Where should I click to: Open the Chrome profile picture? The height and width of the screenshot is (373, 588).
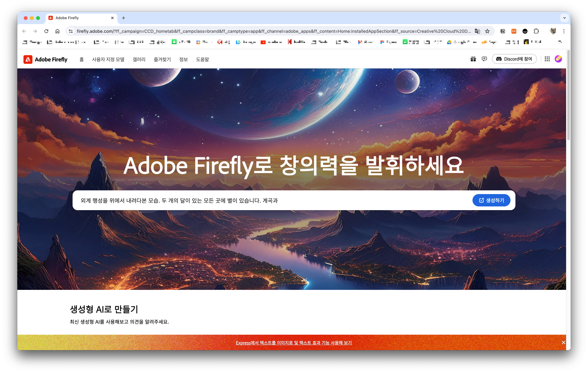[x=553, y=31]
